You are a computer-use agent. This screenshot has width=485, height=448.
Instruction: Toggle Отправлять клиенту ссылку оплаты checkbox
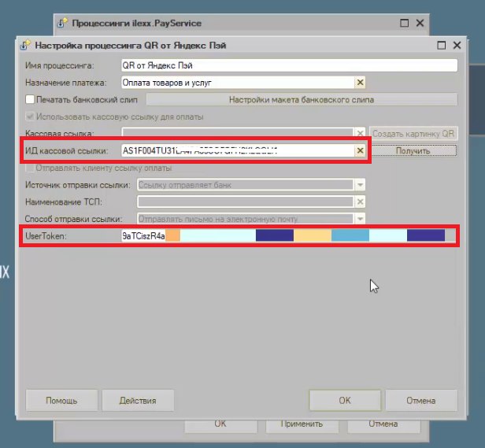[x=30, y=168]
